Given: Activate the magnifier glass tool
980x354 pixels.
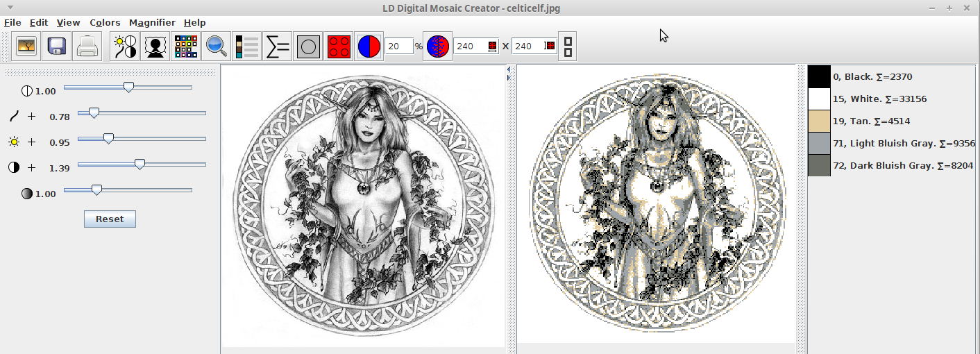Looking at the screenshot, I should tap(216, 47).
